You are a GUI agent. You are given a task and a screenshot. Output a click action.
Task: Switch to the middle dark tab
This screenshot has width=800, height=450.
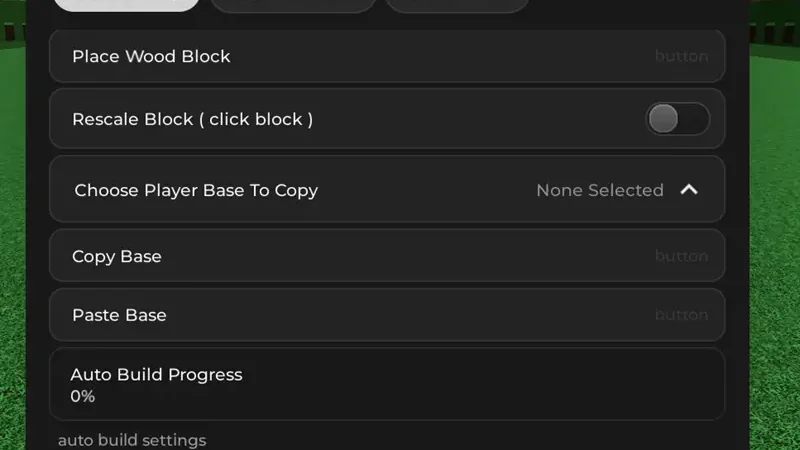coord(293,4)
